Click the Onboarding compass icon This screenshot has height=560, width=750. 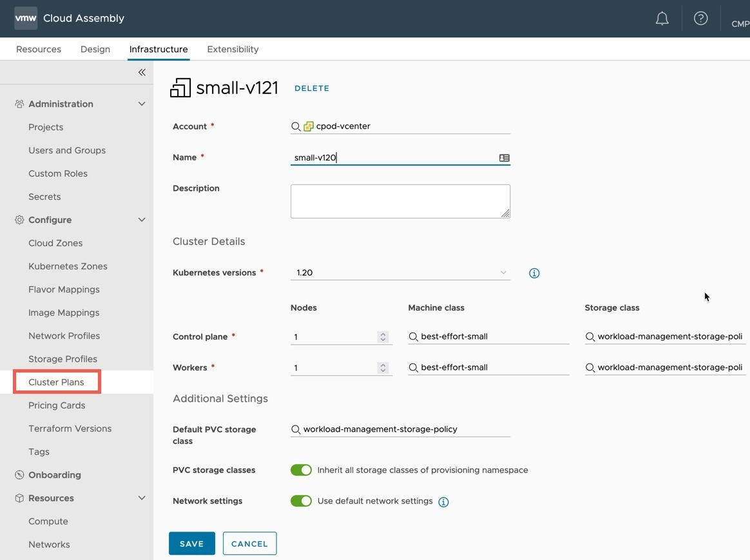pos(19,475)
